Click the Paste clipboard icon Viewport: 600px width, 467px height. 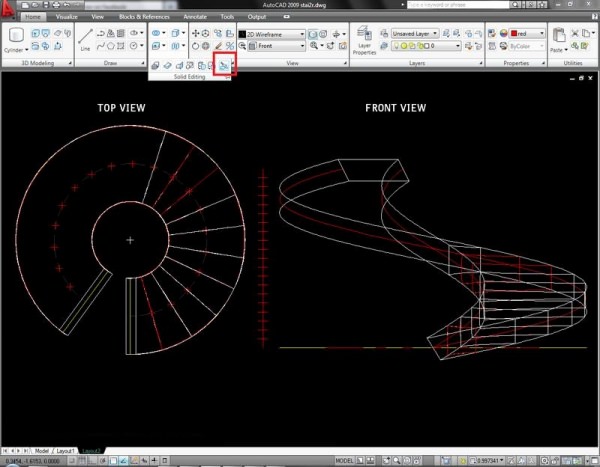[559, 36]
